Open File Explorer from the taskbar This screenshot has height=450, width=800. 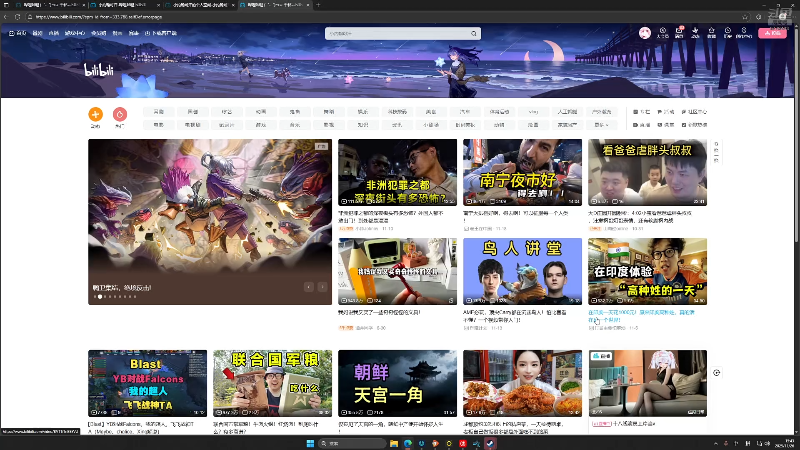pos(394,443)
